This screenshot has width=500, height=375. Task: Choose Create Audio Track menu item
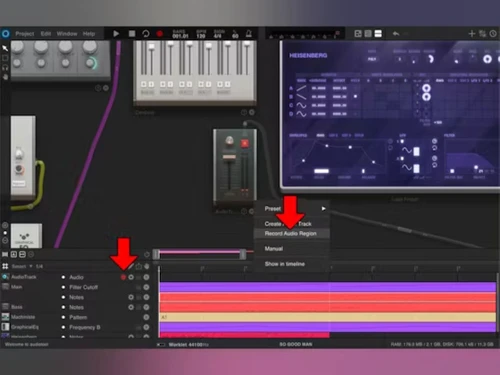coord(288,224)
